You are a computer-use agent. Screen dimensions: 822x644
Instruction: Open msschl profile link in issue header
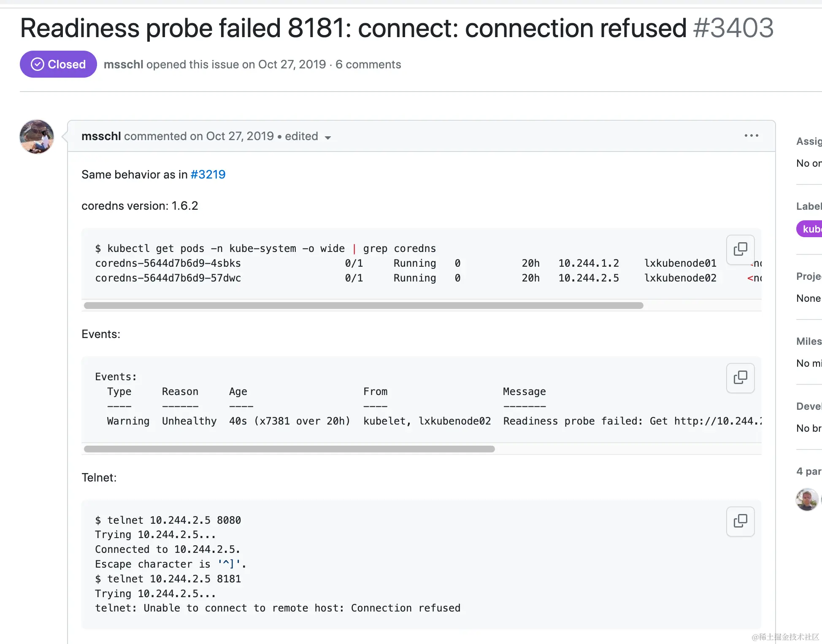[x=124, y=64]
